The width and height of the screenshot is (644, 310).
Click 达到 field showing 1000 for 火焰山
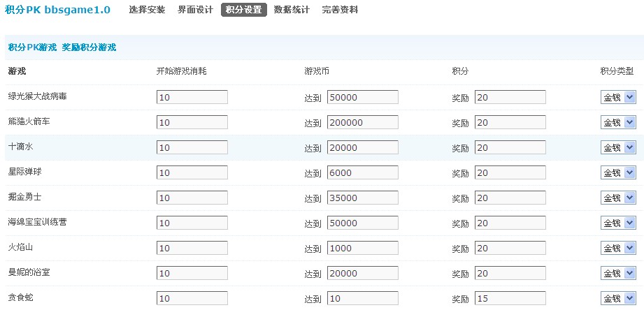point(363,248)
